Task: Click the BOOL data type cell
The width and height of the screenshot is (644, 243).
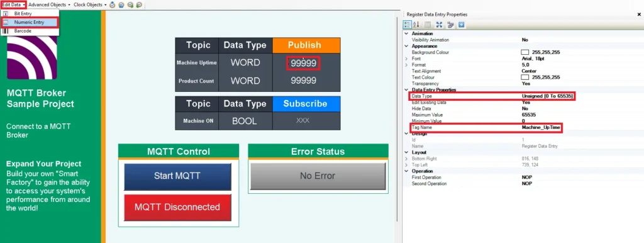Action: click(245, 121)
